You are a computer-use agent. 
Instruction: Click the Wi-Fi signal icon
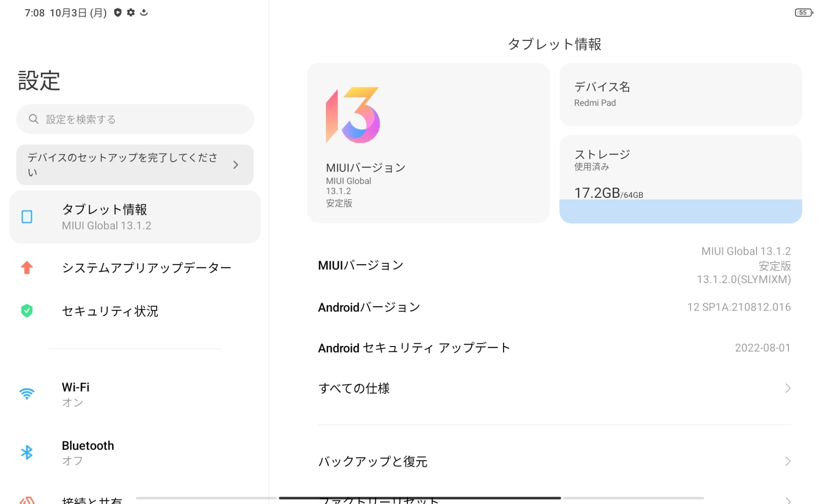coord(27,393)
